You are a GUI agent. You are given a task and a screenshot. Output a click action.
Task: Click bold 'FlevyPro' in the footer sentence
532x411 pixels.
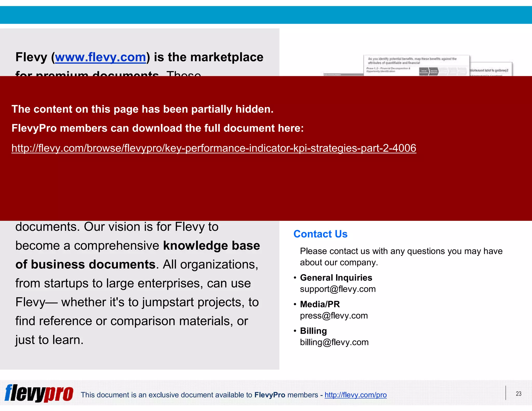coord(270,395)
